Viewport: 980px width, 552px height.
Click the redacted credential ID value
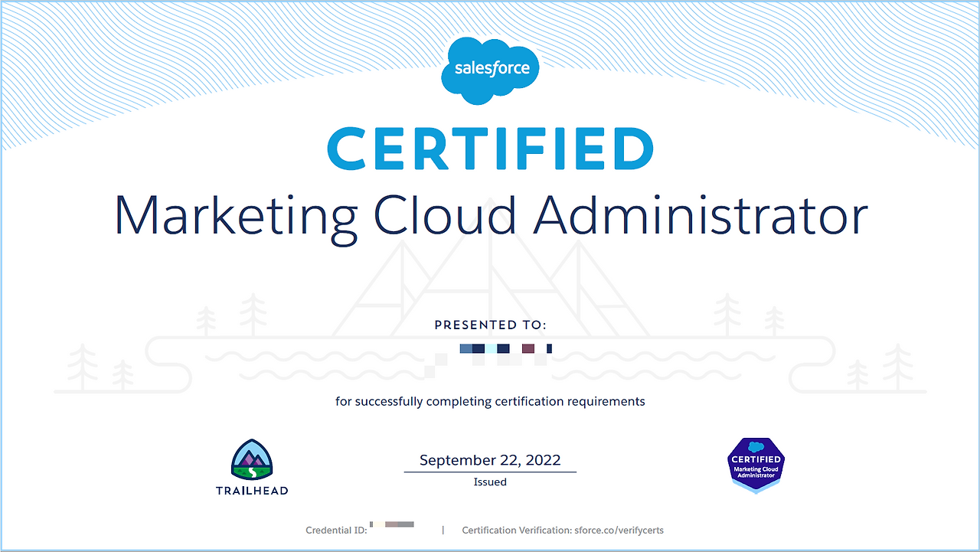pyautogui.click(x=392, y=525)
